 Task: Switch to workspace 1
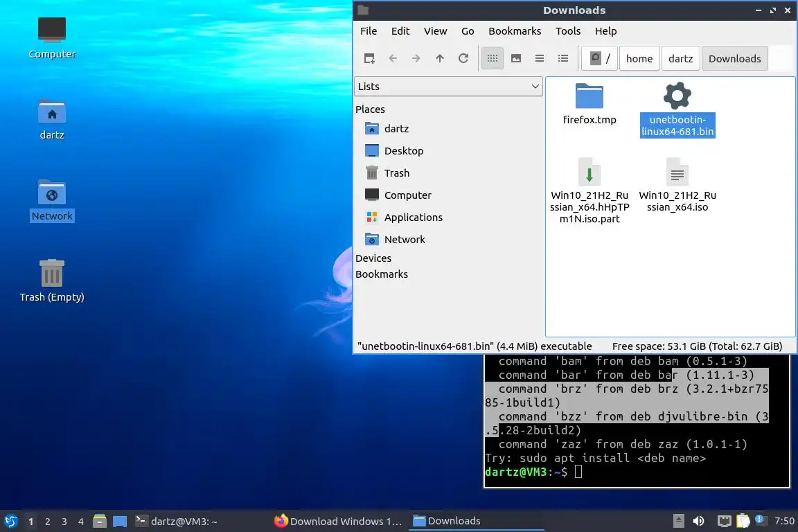coord(31,522)
